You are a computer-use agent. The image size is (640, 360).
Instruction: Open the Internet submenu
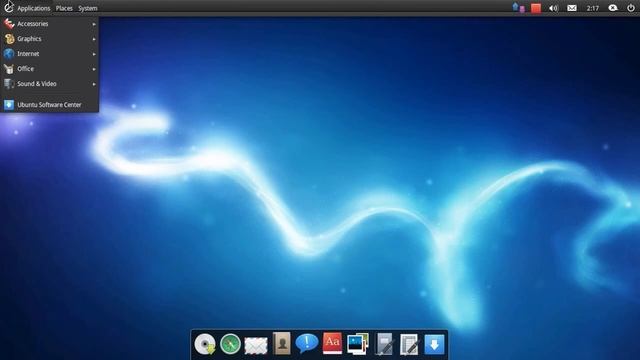coord(49,54)
